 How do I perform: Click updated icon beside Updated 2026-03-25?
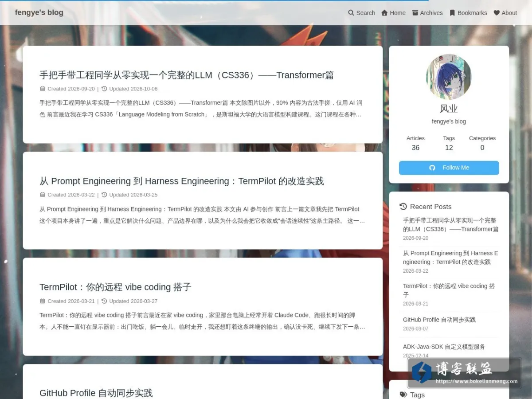(104, 195)
